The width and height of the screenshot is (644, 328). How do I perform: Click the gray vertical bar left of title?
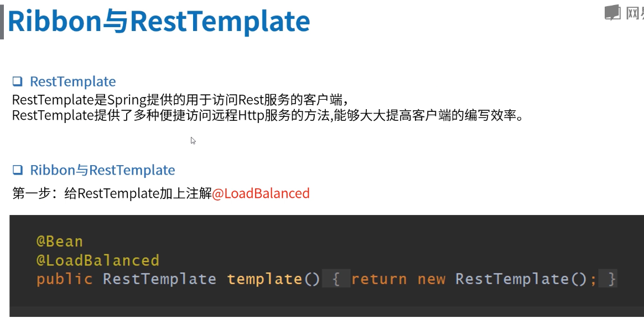point(2,22)
